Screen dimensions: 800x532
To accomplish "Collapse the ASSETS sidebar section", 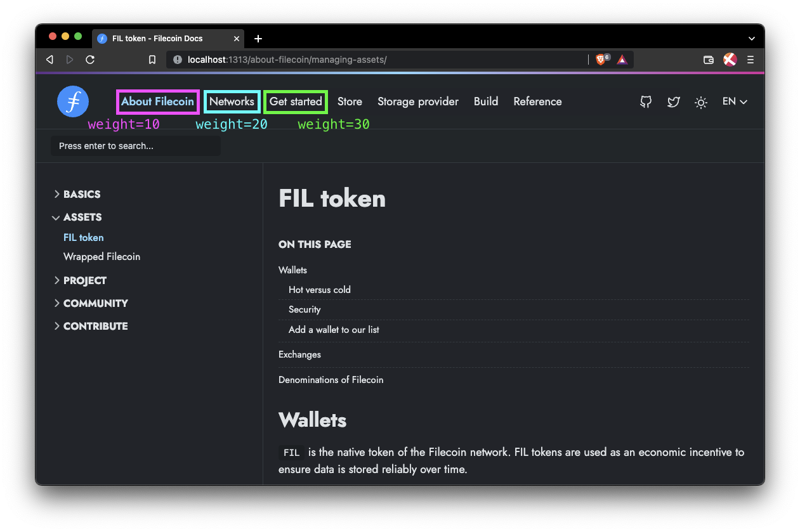I will (77, 217).
